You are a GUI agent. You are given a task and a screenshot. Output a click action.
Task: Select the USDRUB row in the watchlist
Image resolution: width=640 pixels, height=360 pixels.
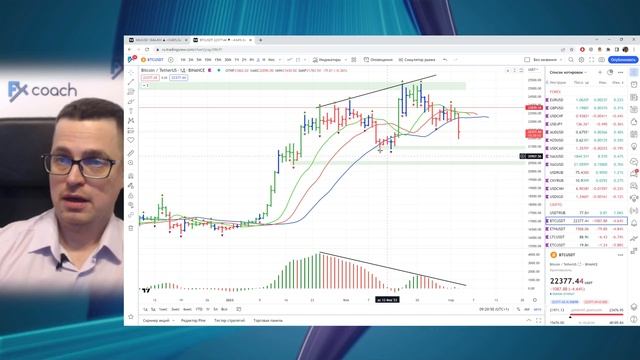[x=586, y=172]
